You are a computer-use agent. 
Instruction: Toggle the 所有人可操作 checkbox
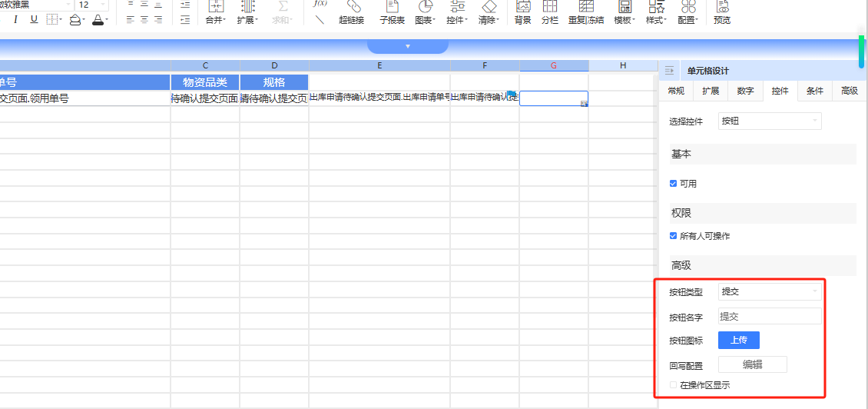[x=673, y=235]
